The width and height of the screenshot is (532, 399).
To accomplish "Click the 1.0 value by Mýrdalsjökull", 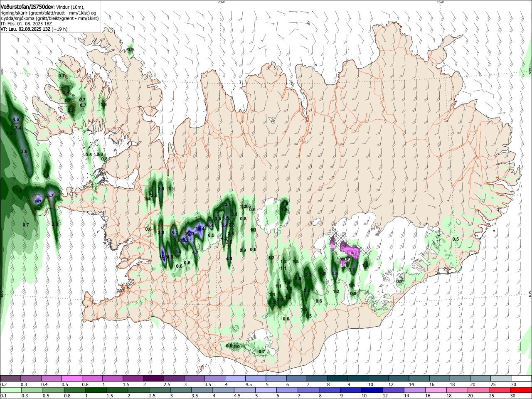I will click(237, 347).
